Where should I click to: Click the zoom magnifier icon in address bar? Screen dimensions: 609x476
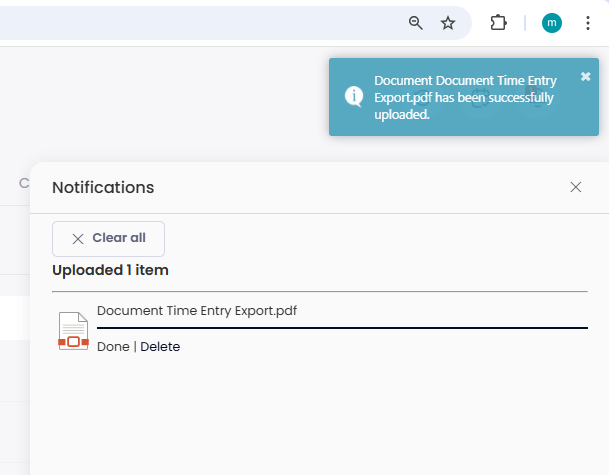[x=416, y=23]
